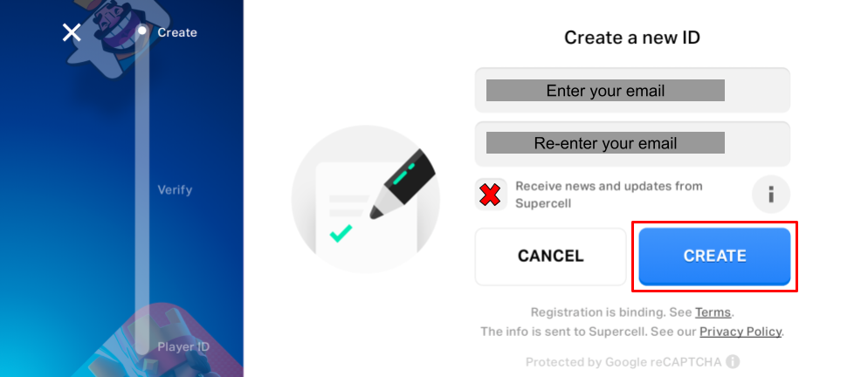The width and height of the screenshot is (868, 377).
Task: Click the 'Receive news and updates from Supercell' label
Action: (x=609, y=195)
